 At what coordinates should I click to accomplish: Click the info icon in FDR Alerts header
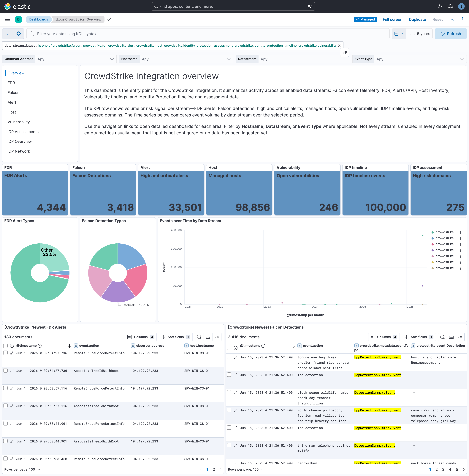12,346
